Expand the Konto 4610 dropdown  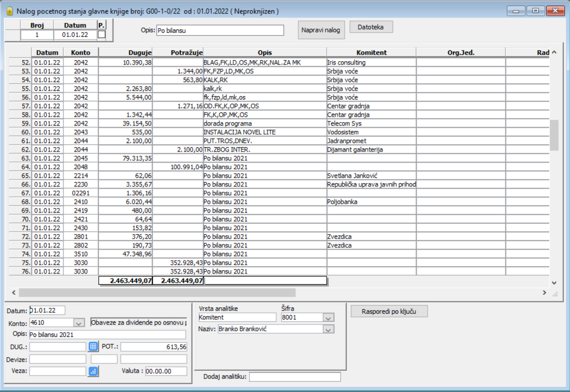[x=79, y=323]
